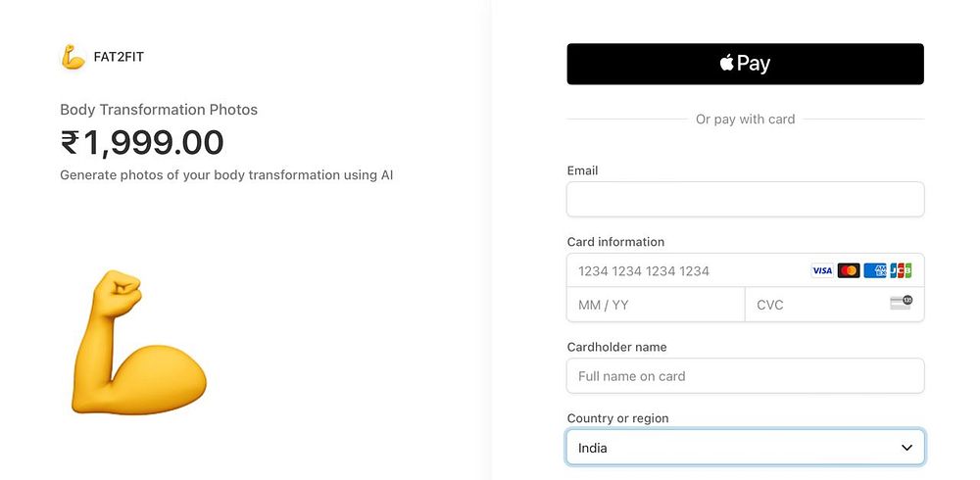Click into the card number field
The width and height of the screenshot is (980, 480).
tap(686, 270)
